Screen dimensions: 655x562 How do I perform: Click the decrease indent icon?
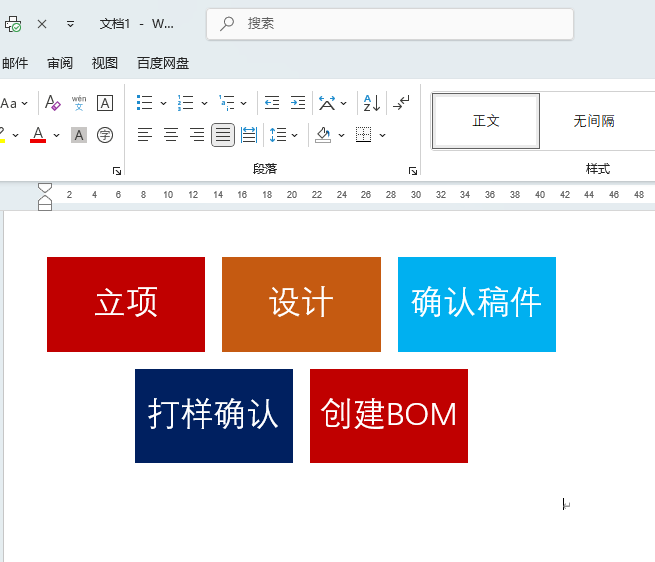272,103
